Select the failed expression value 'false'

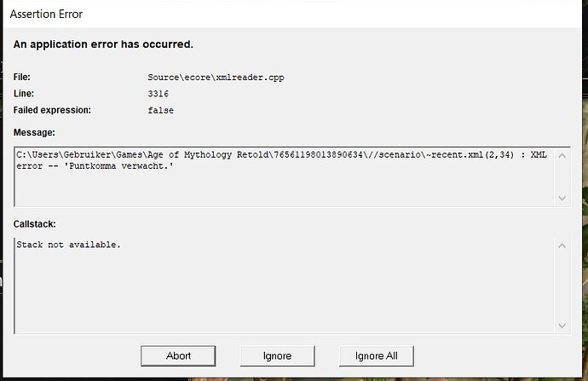[x=160, y=110]
